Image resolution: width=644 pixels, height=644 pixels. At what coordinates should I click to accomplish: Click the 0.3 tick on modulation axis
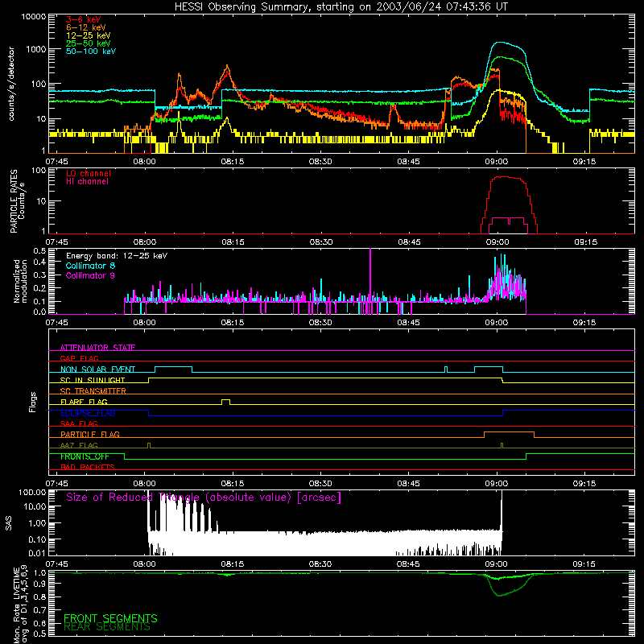coord(39,275)
